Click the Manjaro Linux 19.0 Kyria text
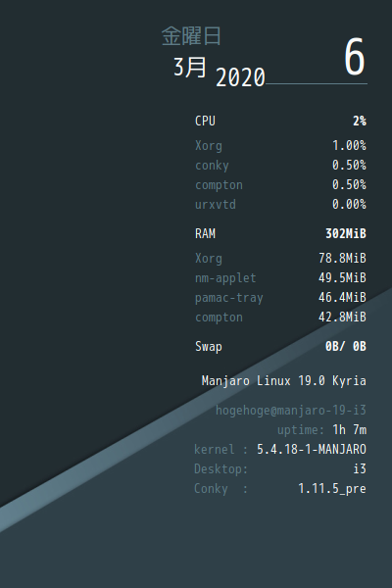The height and width of the screenshot is (588, 392). click(283, 381)
